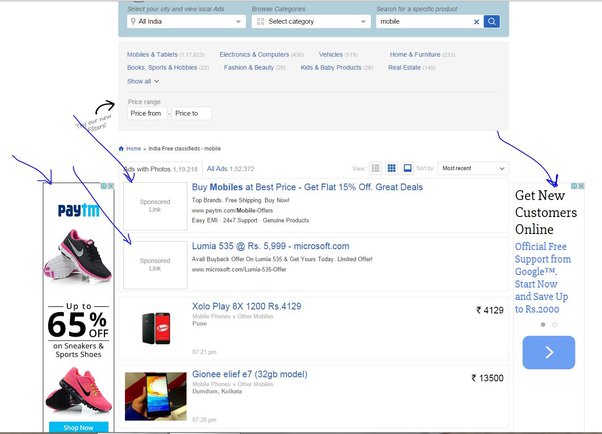Click Home breadcrumb link
This screenshot has width=602, height=434.
[x=133, y=149]
